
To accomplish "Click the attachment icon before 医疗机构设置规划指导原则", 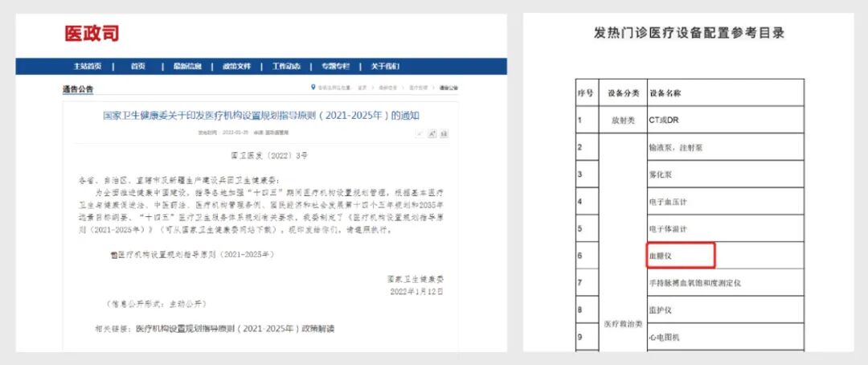I will click(x=113, y=255).
